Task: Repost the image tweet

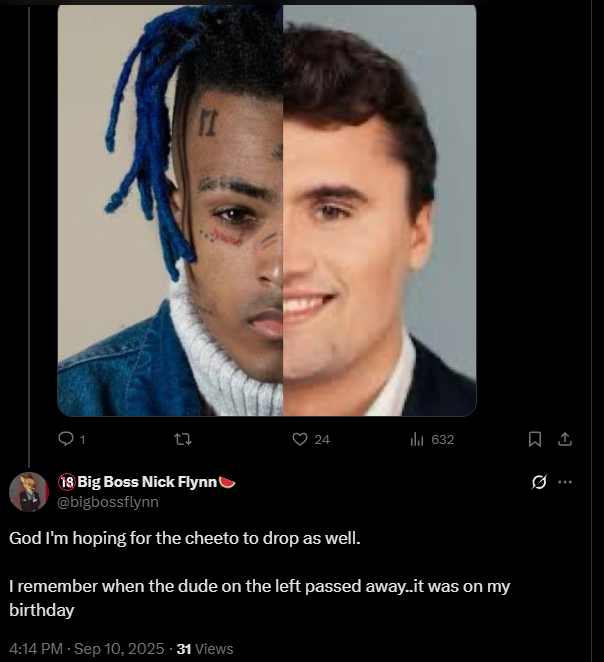Action: (x=183, y=440)
